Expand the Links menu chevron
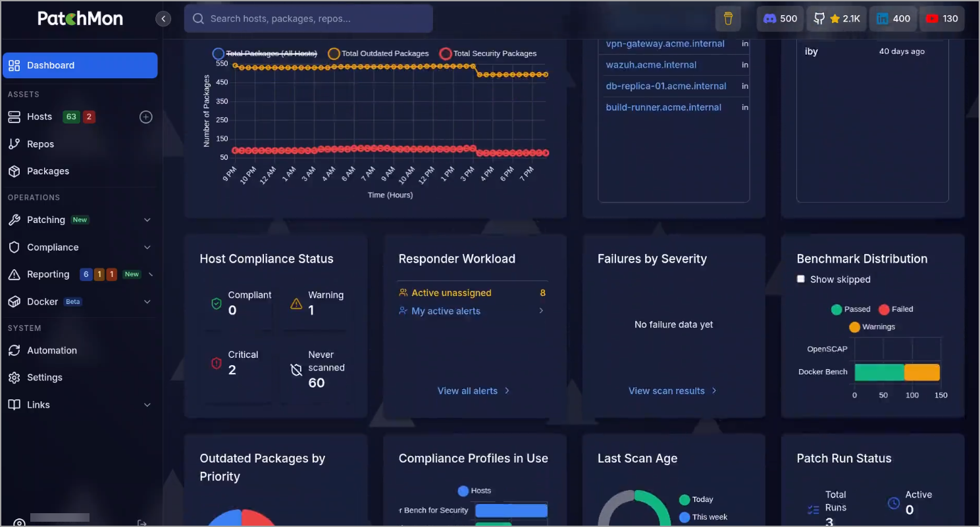 (x=147, y=405)
